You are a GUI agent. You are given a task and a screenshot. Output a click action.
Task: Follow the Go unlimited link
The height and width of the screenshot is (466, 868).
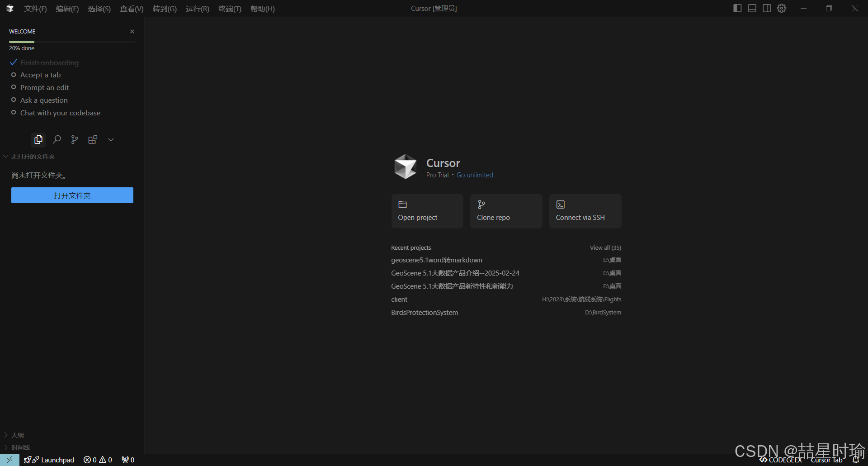point(475,175)
